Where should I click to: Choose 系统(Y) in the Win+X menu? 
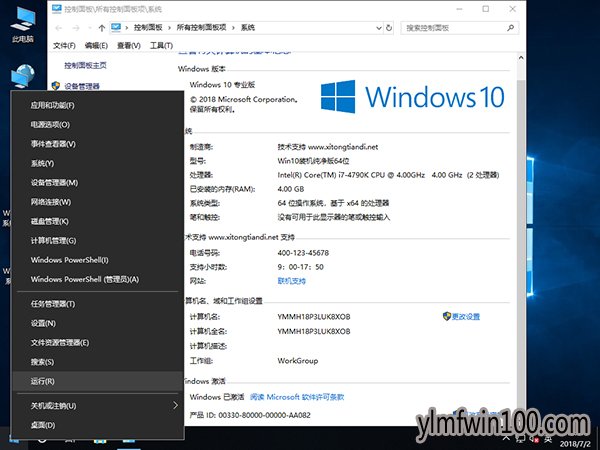[42, 163]
